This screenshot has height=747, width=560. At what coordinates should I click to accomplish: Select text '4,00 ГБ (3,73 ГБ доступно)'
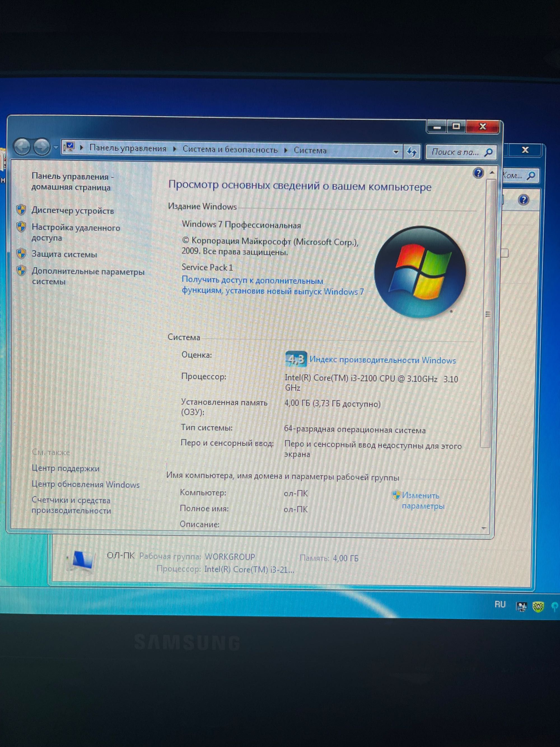tap(332, 404)
